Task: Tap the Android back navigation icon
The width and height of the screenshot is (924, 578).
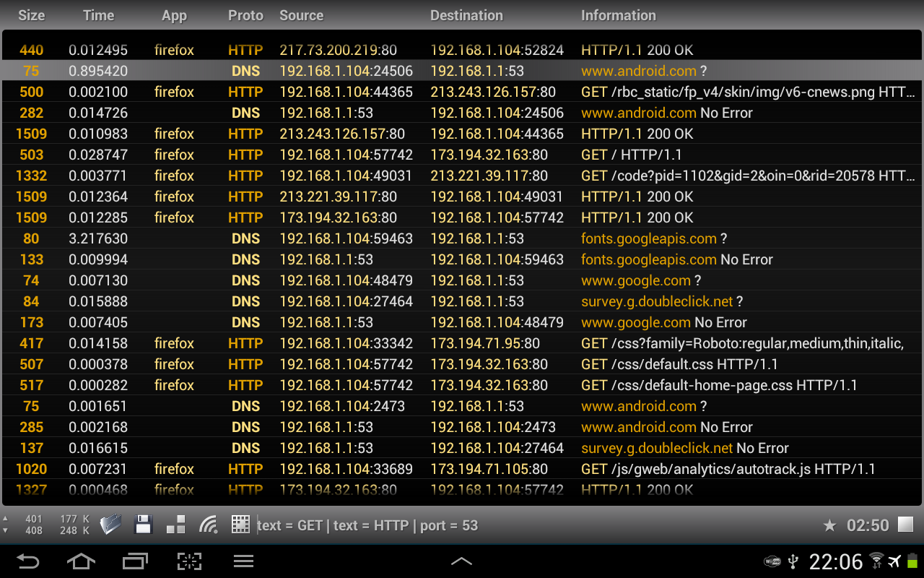Action: click(27, 561)
